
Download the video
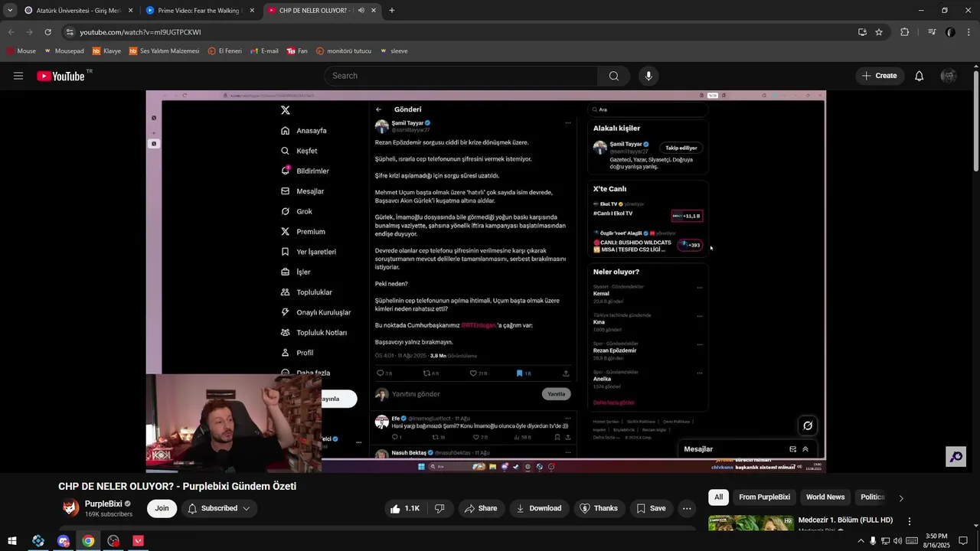[539, 508]
